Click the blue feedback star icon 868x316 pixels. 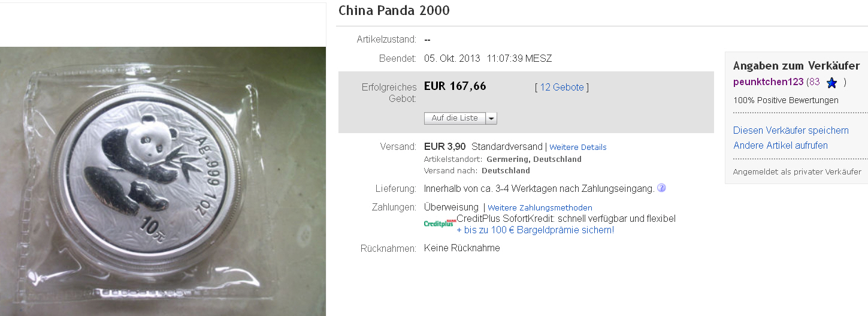point(831,83)
